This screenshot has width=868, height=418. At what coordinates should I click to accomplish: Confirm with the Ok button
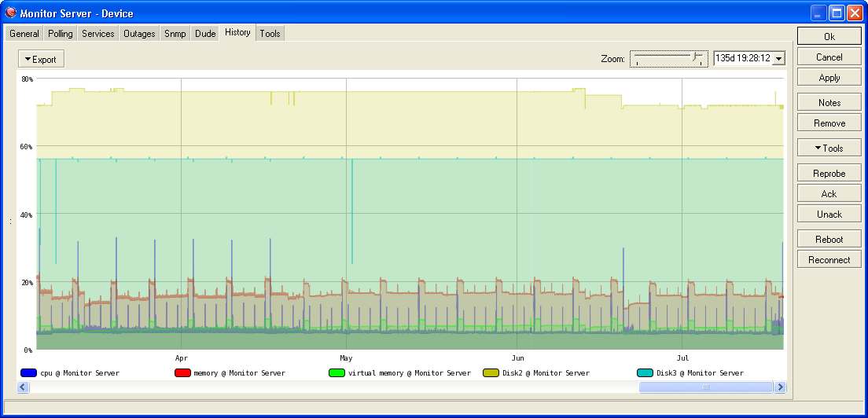click(829, 36)
